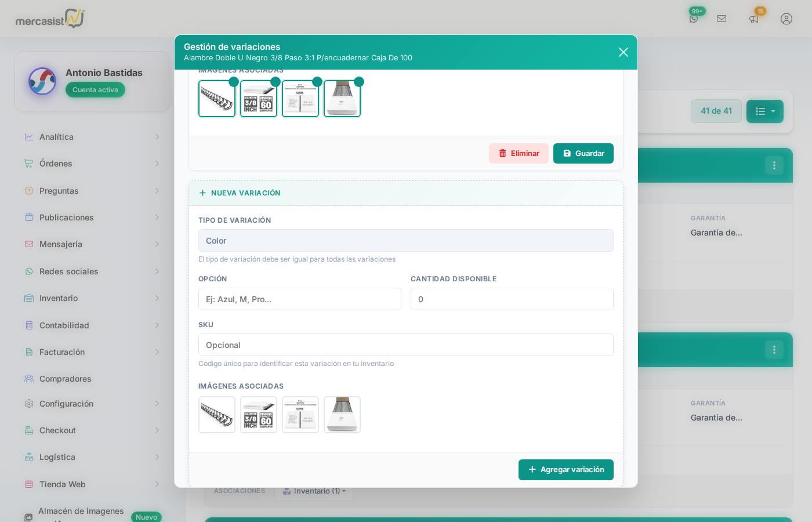Go to Compradores in the sidebar
The image size is (812, 522).
[x=65, y=379]
